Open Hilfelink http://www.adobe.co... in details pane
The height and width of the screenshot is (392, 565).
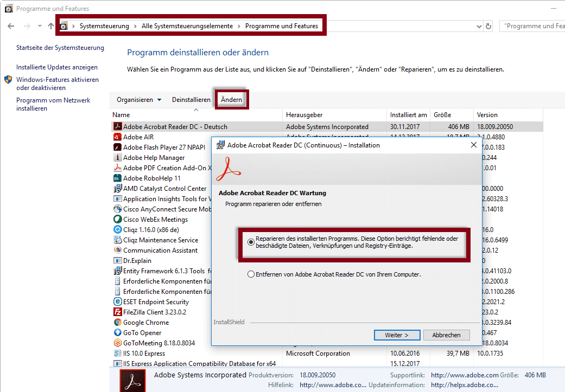tap(333, 385)
